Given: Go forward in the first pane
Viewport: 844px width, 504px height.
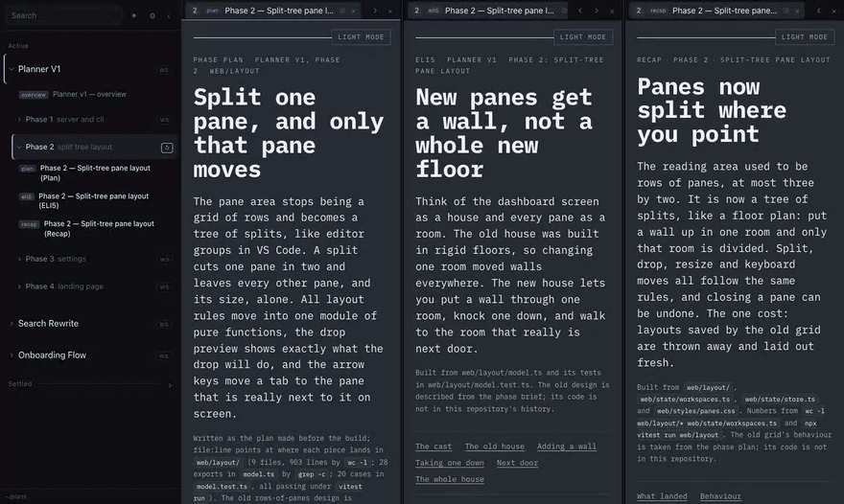Looking at the screenshot, I should tap(375, 11).
